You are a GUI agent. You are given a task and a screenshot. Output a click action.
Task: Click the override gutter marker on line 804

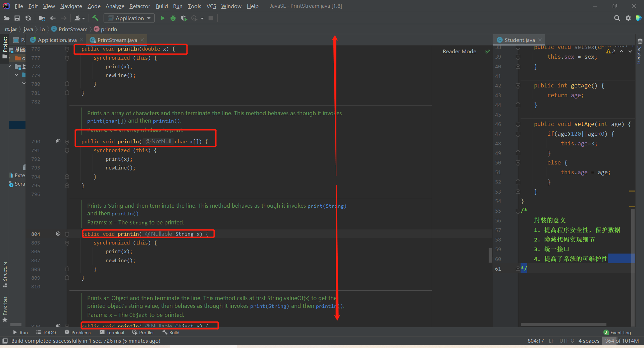click(58, 234)
